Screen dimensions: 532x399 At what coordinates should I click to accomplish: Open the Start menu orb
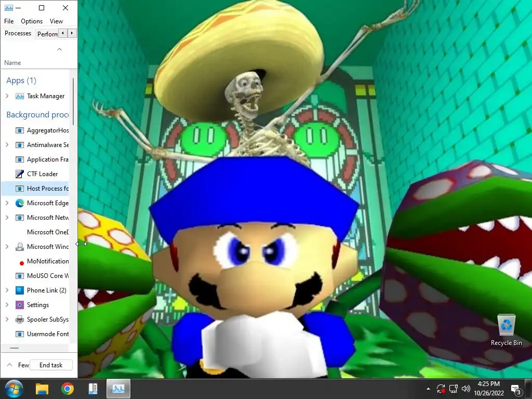14,389
